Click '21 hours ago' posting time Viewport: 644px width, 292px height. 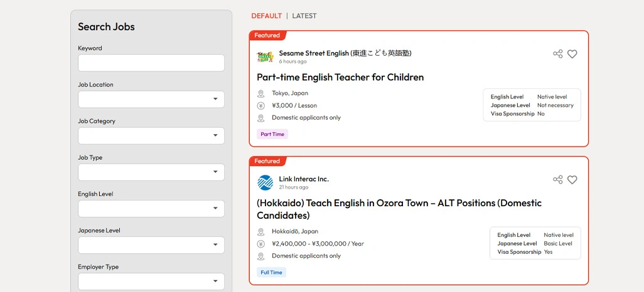point(294,187)
